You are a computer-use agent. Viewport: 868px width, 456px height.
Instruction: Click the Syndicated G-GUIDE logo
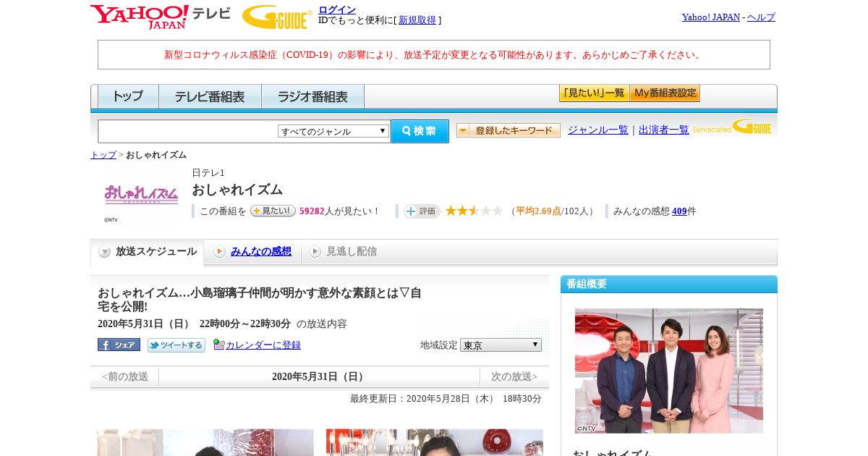click(732, 127)
